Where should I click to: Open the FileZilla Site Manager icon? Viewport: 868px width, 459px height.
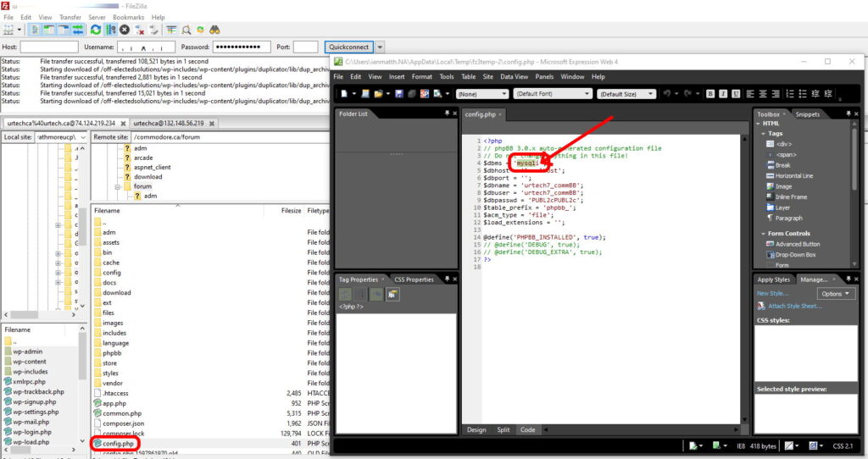[9, 30]
